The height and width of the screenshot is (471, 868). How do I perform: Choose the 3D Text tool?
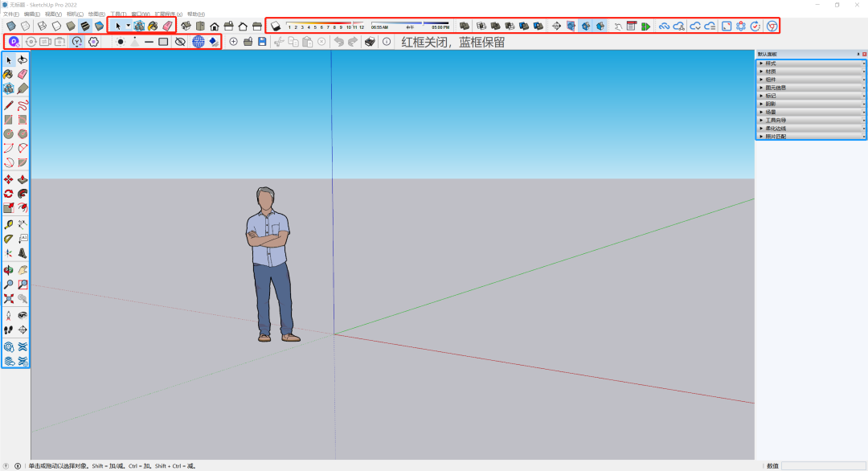coord(23,253)
